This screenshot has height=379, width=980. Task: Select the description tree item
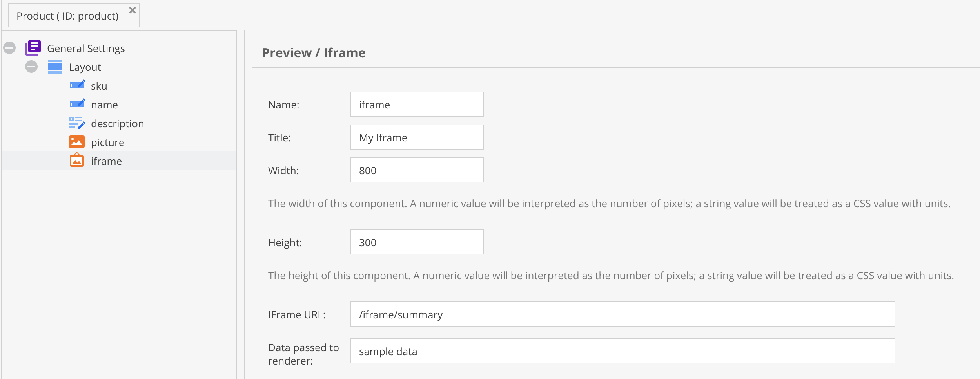pos(117,124)
